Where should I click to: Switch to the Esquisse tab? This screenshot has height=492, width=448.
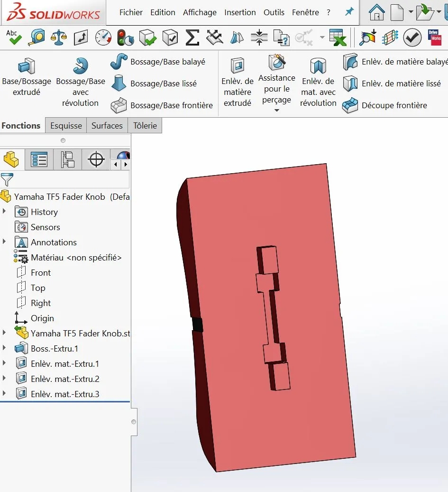coord(66,126)
